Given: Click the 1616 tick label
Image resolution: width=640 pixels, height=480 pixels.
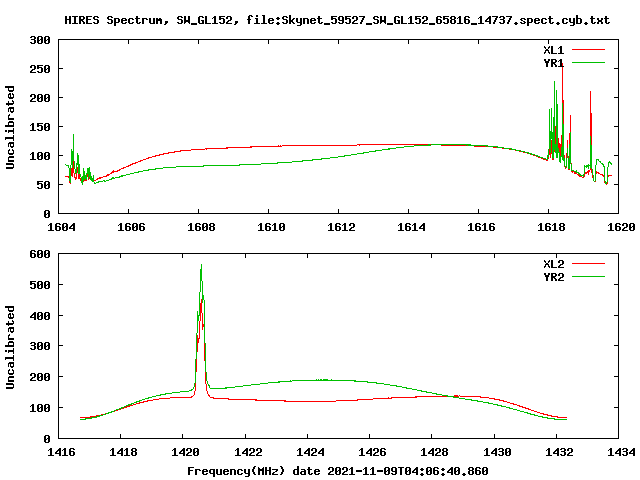Looking at the screenshot, I should (481, 227).
